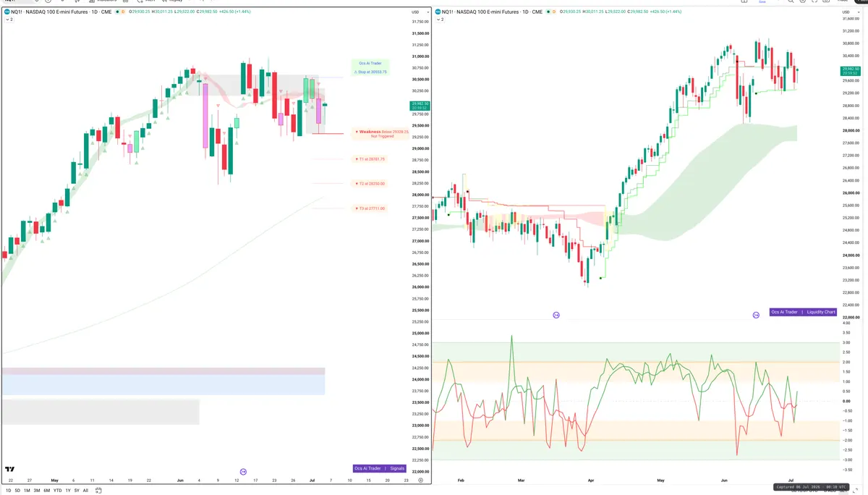Click the orange delayed-data icon on right chart

tap(554, 12)
